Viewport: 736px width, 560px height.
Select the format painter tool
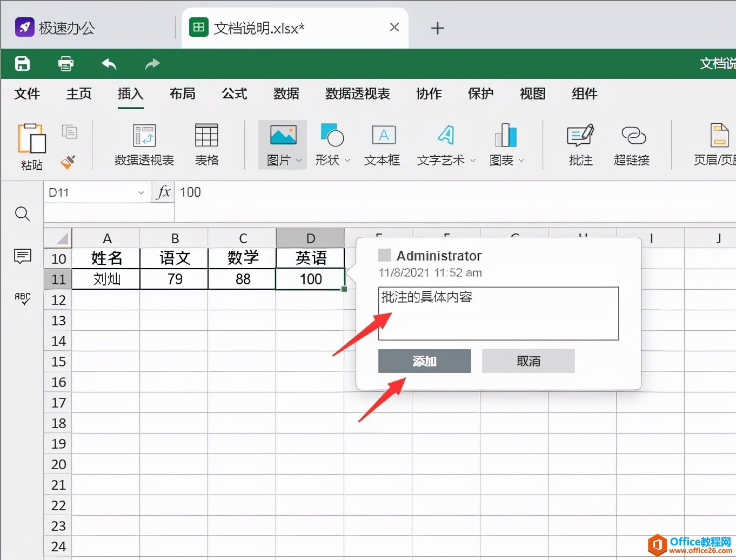click(x=68, y=162)
